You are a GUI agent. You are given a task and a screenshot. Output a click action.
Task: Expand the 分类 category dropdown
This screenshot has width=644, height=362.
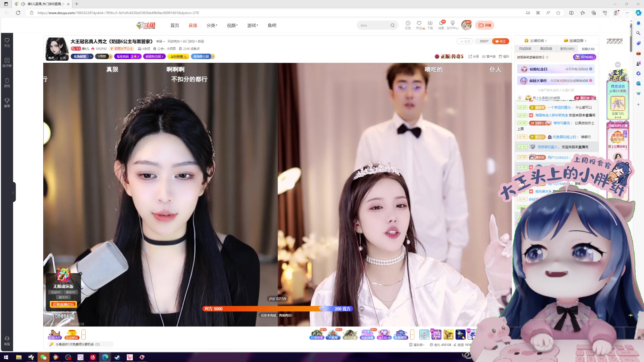coord(212,25)
